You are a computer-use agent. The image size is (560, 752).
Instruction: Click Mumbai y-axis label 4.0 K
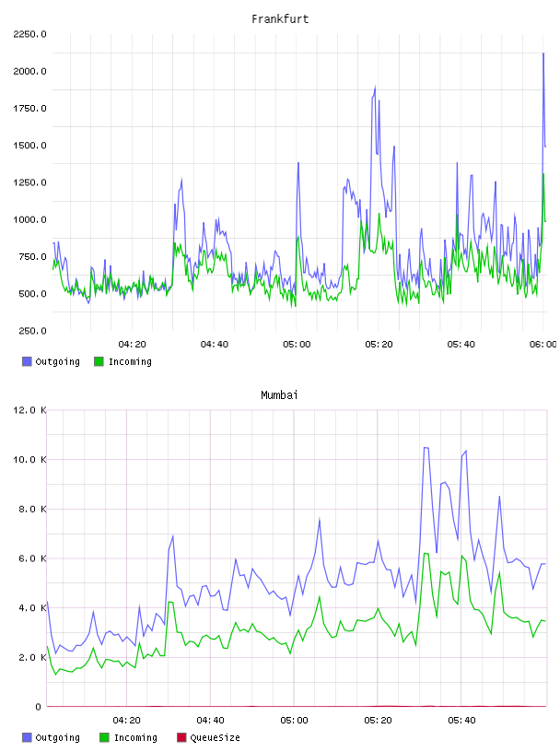coord(32,607)
